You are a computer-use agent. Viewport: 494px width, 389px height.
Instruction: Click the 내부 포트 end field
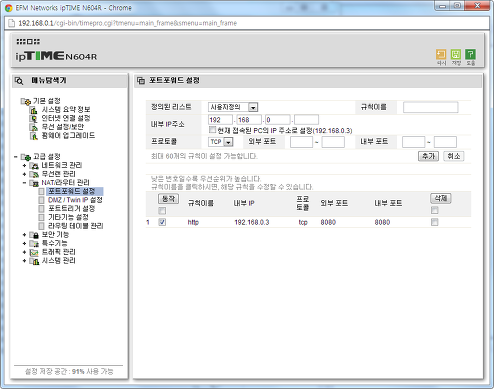pyautogui.click(x=445, y=142)
